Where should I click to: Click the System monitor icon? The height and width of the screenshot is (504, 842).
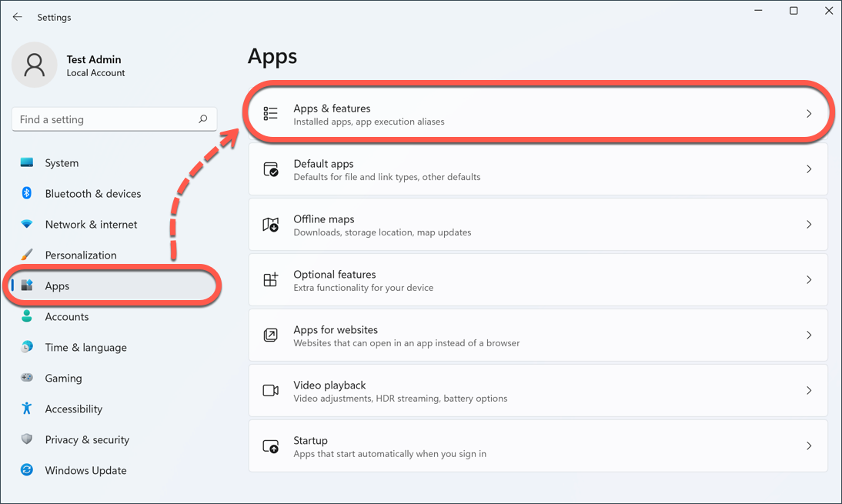coord(27,162)
